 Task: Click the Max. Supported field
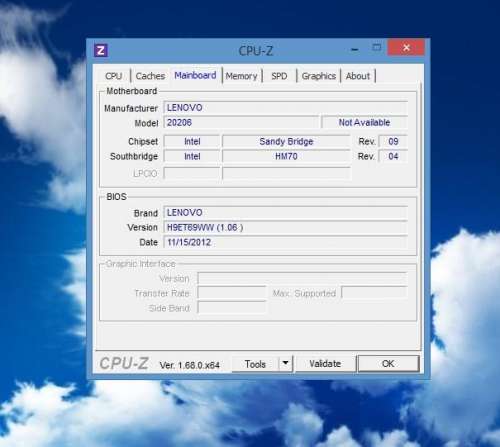(x=375, y=293)
